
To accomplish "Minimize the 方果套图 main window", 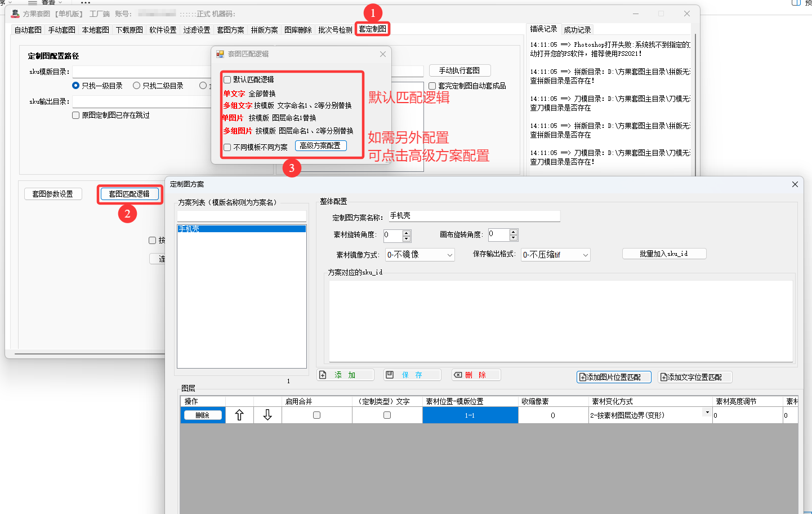I will coord(635,14).
